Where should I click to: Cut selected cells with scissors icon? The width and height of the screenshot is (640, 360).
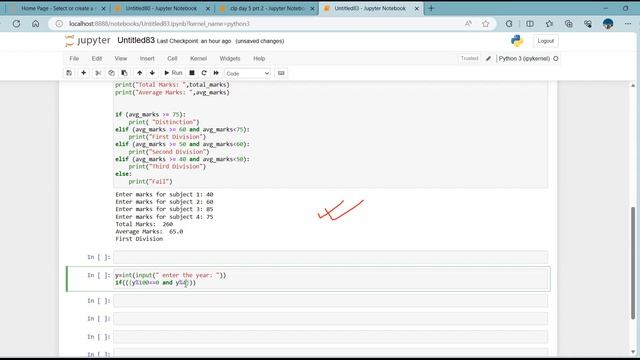click(98, 73)
